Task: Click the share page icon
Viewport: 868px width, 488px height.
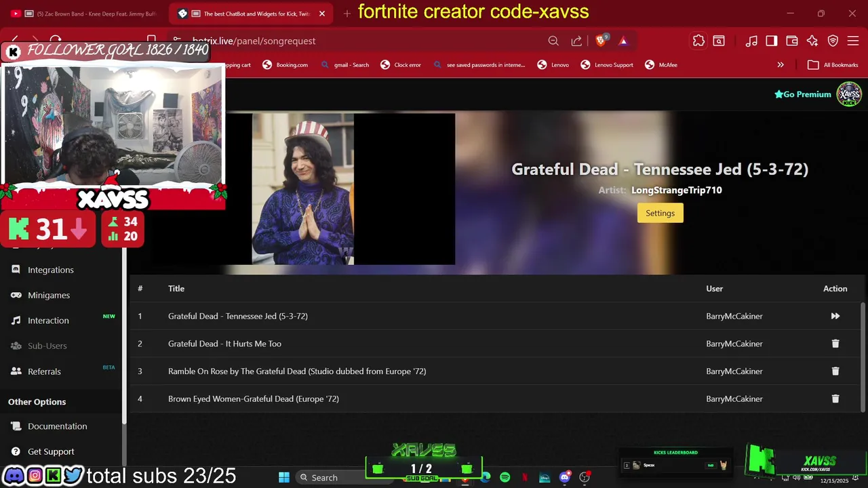Action: pos(576,41)
